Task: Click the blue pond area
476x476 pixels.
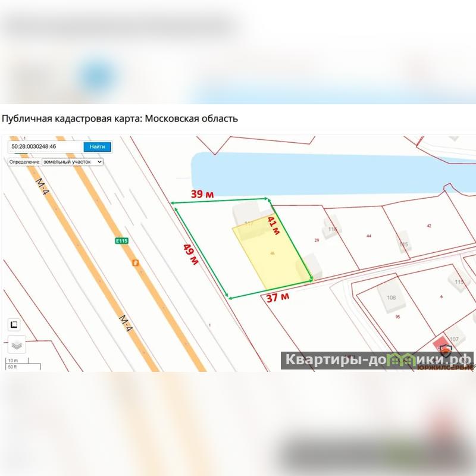Action: 333,174
